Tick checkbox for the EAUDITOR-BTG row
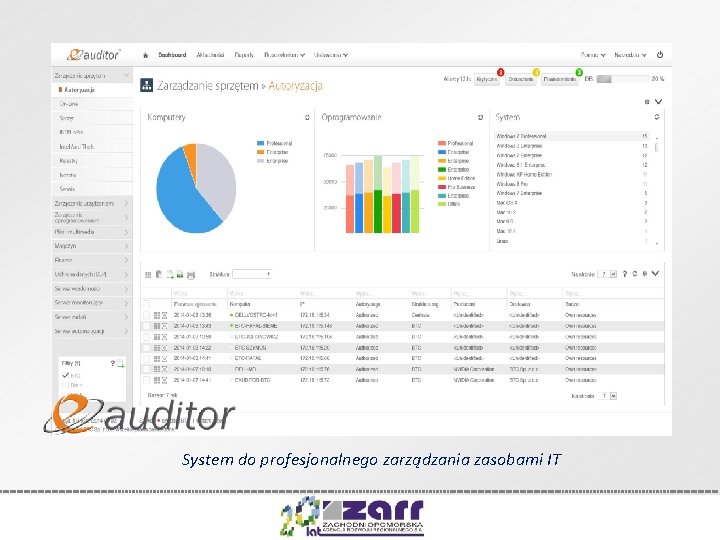Screen dimensions: 720x540 tap(146, 380)
